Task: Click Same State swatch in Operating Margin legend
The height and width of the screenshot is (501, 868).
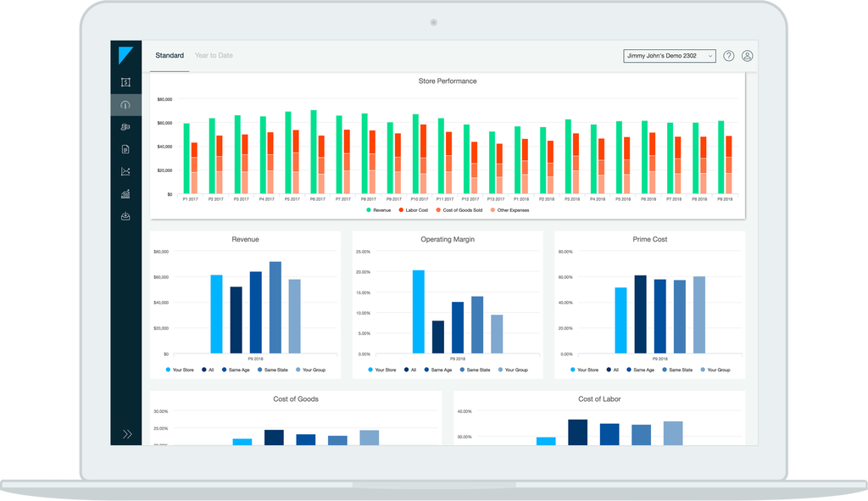Action: (x=474, y=370)
